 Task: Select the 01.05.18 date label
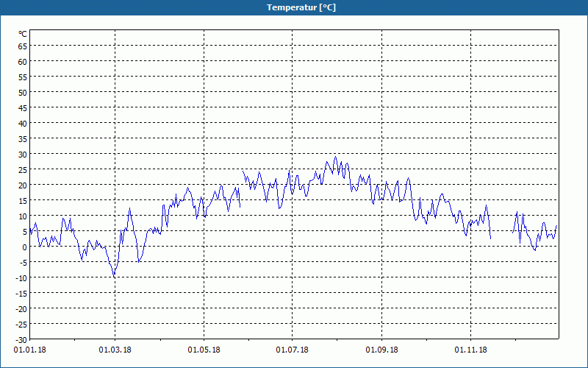tap(204, 350)
